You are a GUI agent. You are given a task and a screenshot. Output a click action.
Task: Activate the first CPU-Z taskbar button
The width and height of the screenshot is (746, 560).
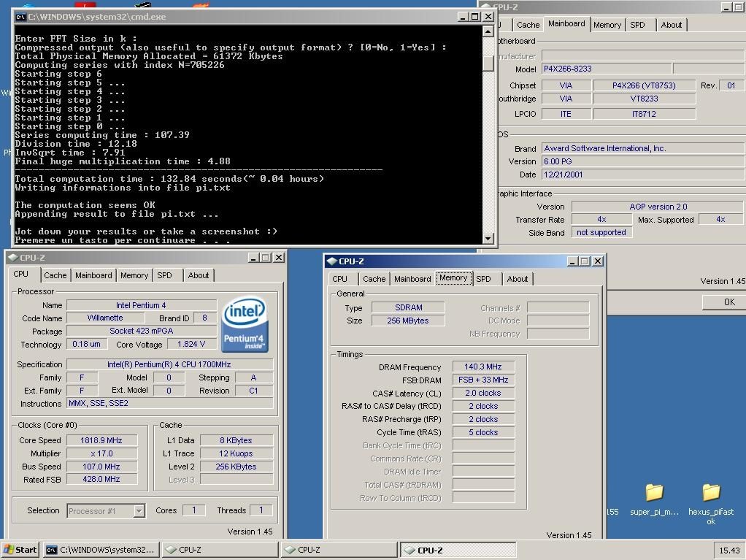coord(220,550)
